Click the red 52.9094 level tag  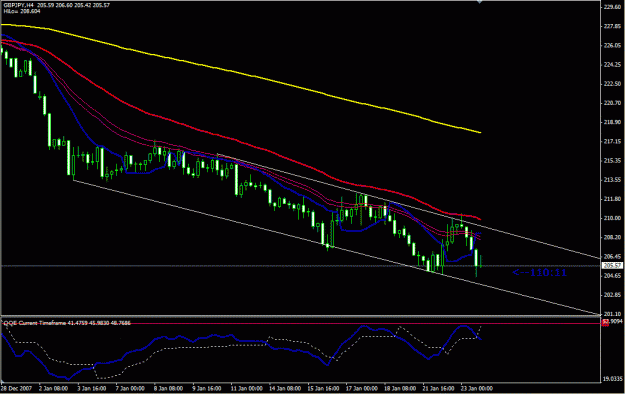coord(612,321)
